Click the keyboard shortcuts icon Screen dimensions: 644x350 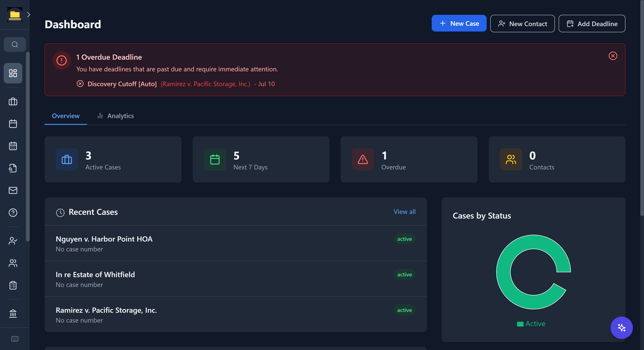(x=15, y=339)
